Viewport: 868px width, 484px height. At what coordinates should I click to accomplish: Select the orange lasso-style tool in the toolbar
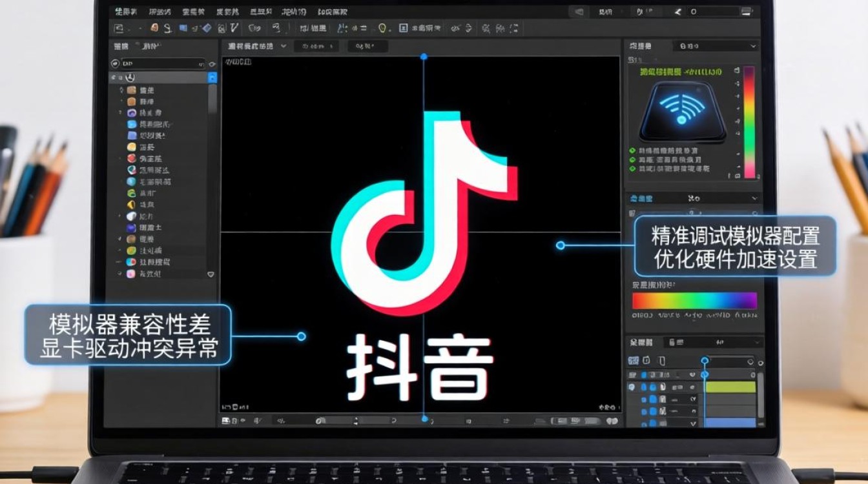coord(154,28)
